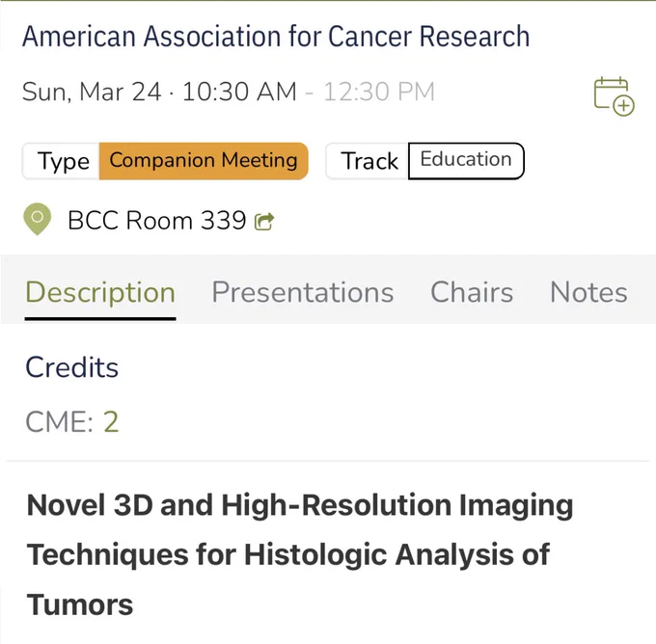This screenshot has height=644, width=656.
Task: Add session to calendar icon
Action: click(614, 95)
